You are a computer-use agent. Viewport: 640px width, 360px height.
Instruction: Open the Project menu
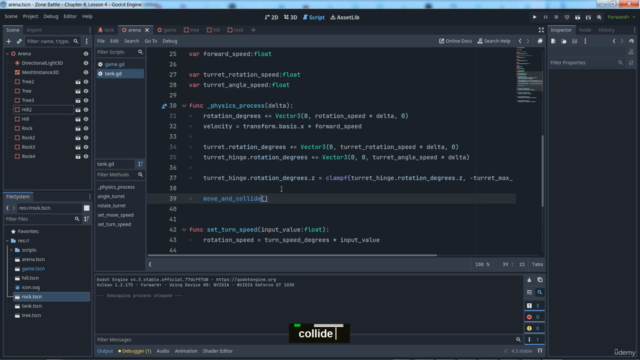click(30, 16)
